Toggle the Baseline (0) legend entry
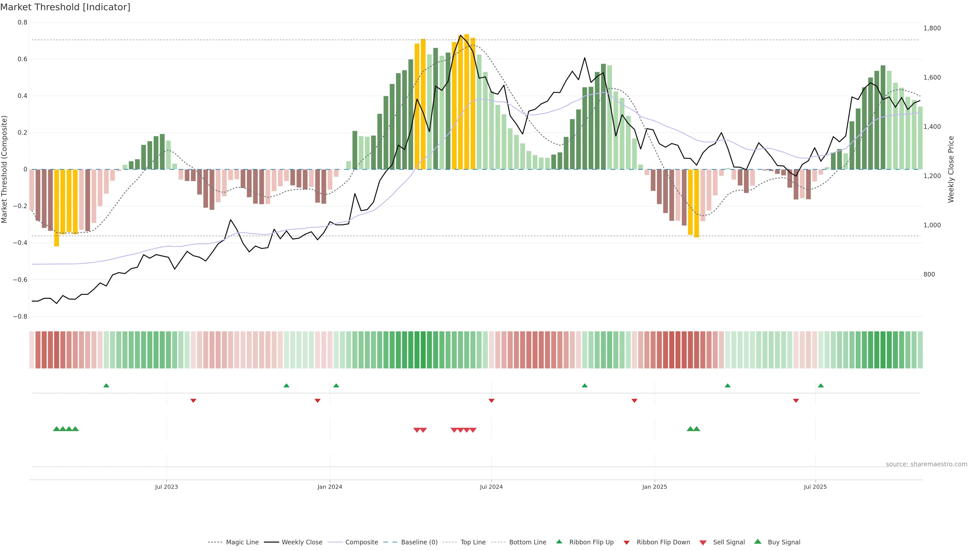The image size is (980, 551). pos(419,542)
